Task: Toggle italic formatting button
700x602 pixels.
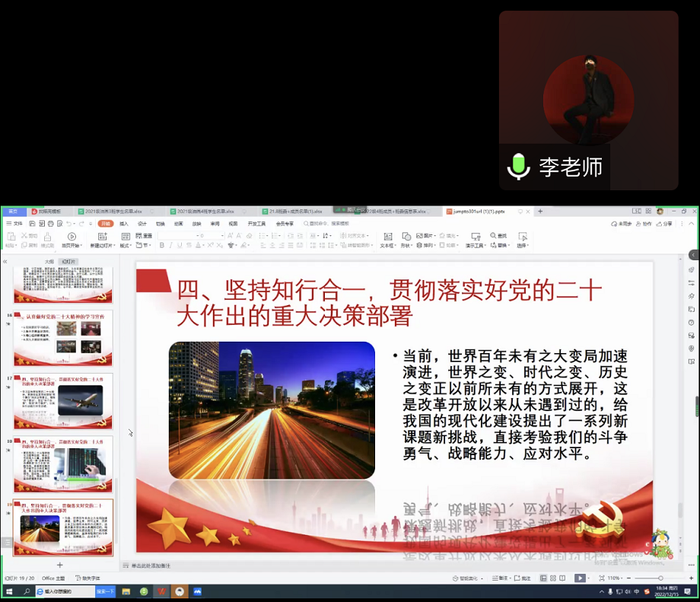Action: [171, 246]
